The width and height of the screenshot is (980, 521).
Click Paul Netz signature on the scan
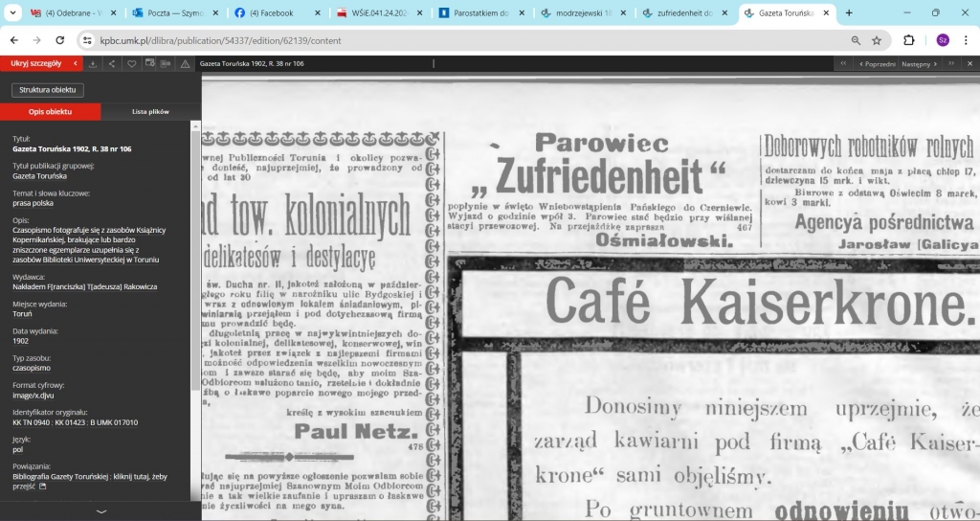click(356, 431)
